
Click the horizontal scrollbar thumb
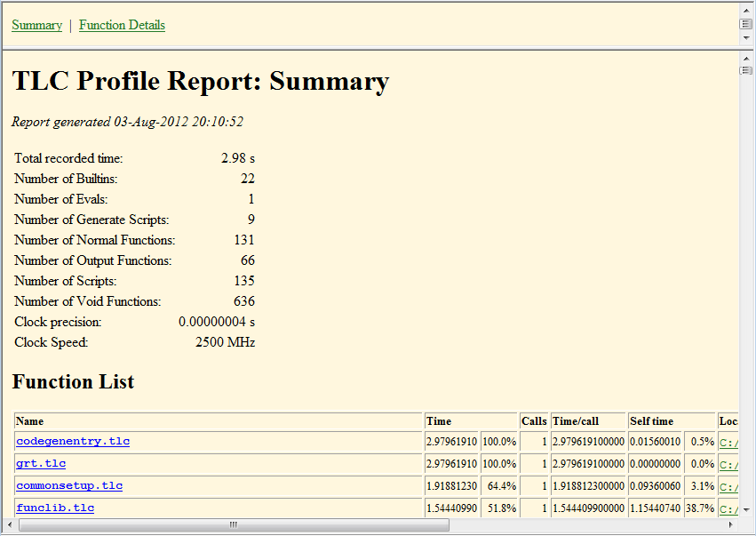pyautogui.click(x=234, y=524)
